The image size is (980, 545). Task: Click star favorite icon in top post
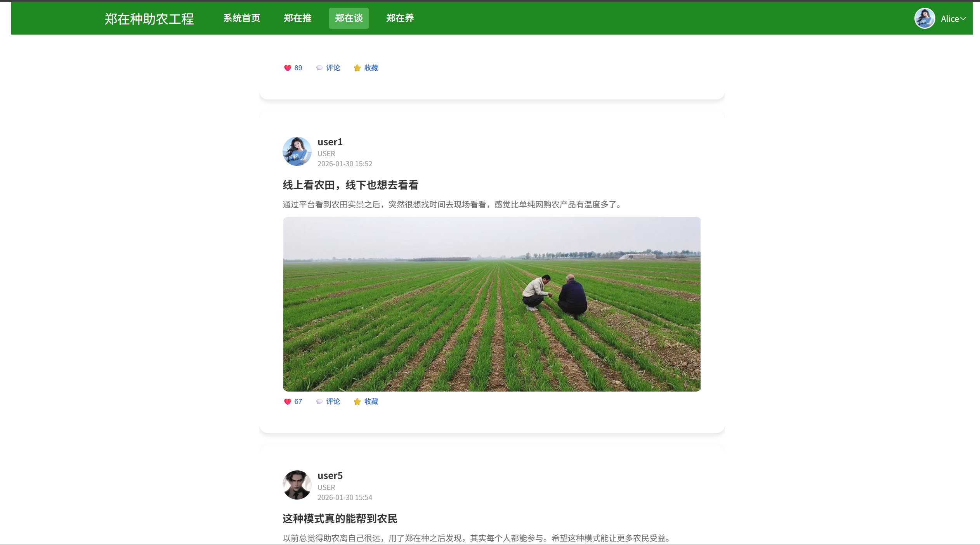pos(357,68)
